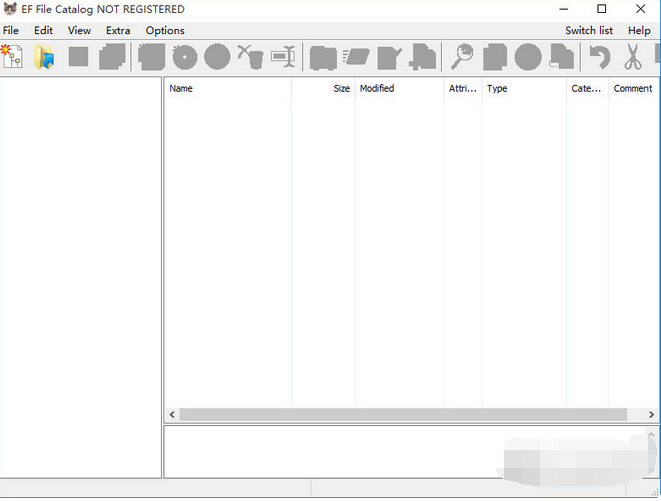Image resolution: width=661 pixels, height=501 pixels.
Task: Click the disabled disc toolbar icon
Action: (x=185, y=57)
